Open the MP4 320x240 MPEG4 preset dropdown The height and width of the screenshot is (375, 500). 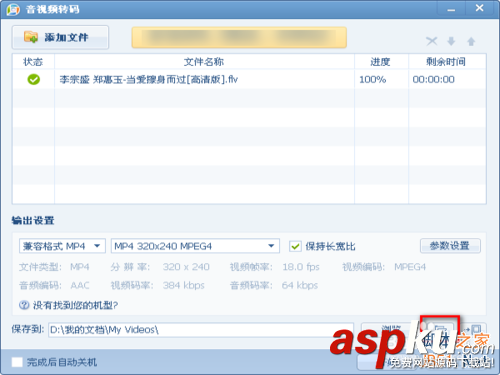point(195,246)
